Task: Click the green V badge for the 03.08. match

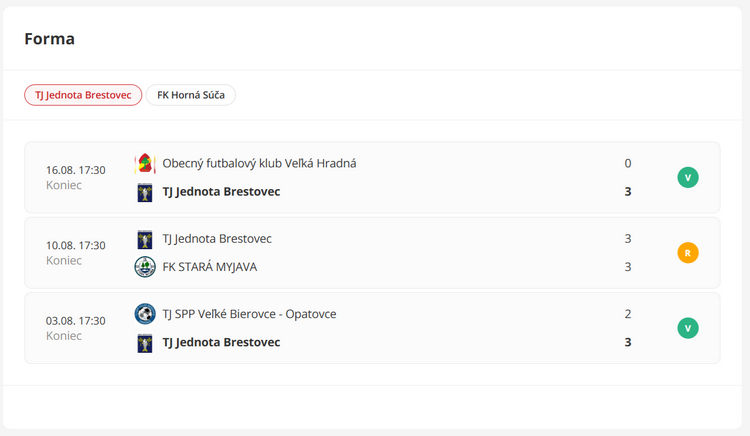Action: coord(687,328)
